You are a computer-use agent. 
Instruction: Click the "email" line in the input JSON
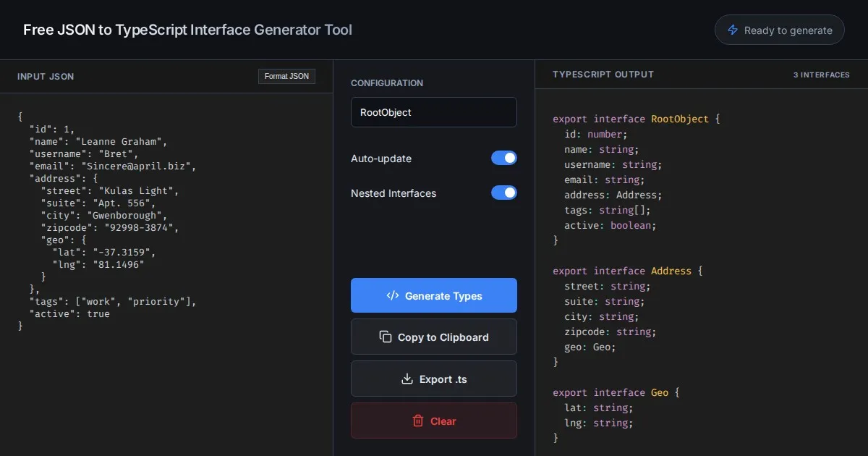point(112,166)
